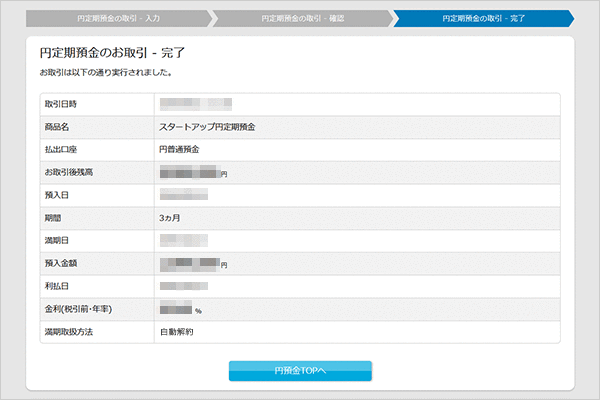Select the 円定期預金の取引 - 完了 step

pyautogui.click(x=482, y=18)
